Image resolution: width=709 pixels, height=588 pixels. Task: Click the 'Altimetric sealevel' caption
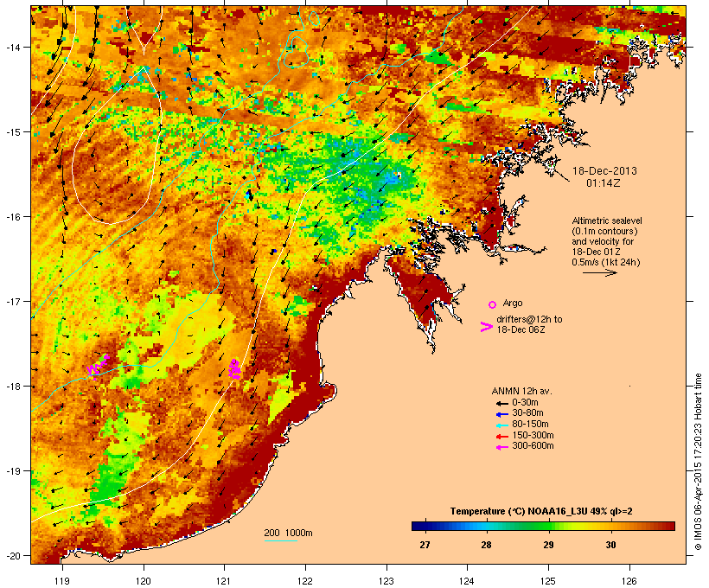607,220
